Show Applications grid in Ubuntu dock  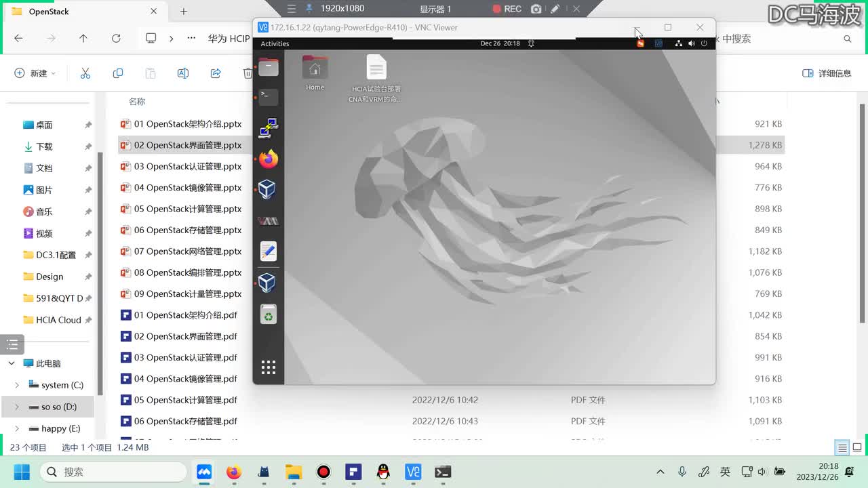(x=269, y=367)
